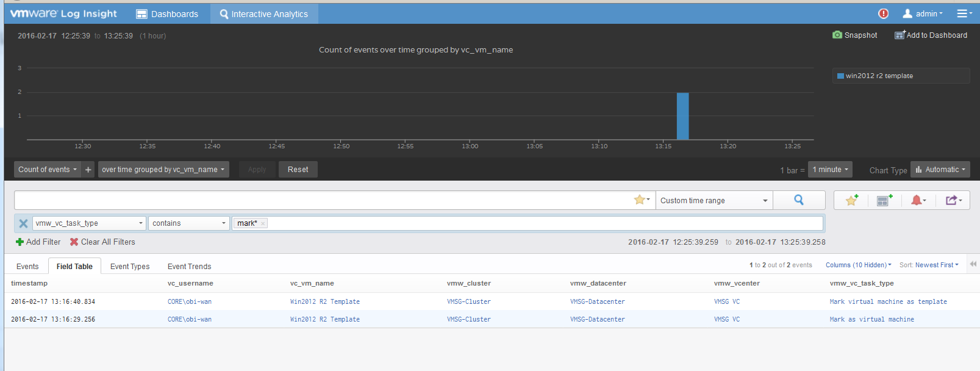Screen dimensions: 980x371
Task: Click the disabled Apply button
Action: point(257,170)
